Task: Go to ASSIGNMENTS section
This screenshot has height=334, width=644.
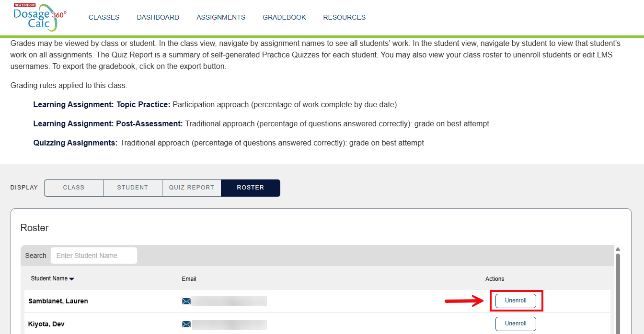Action: [x=221, y=17]
